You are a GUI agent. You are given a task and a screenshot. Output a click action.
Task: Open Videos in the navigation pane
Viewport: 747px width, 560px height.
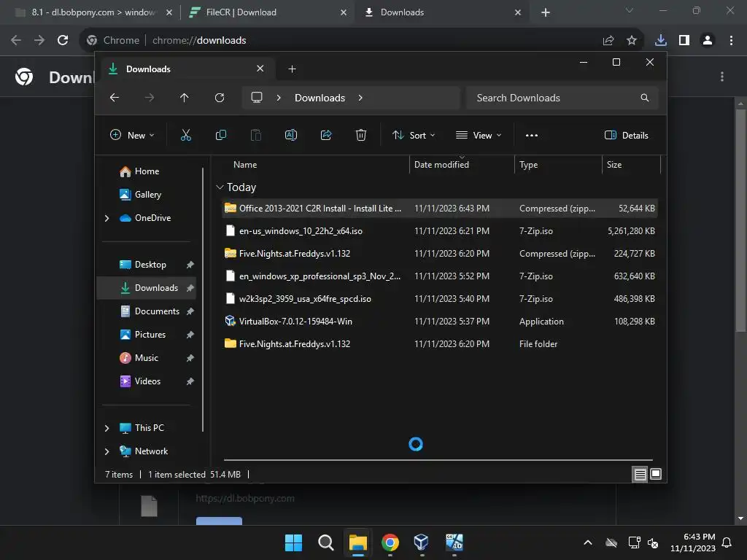146,381
